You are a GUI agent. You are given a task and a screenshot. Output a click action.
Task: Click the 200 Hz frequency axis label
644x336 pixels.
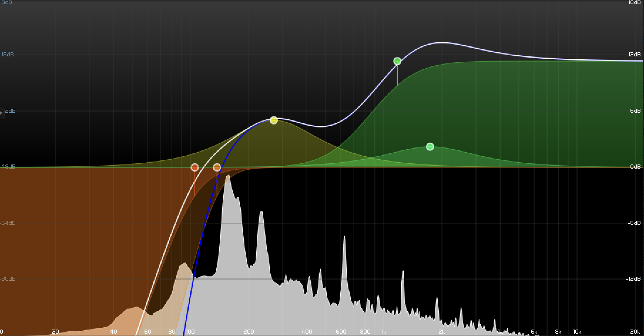click(x=249, y=332)
